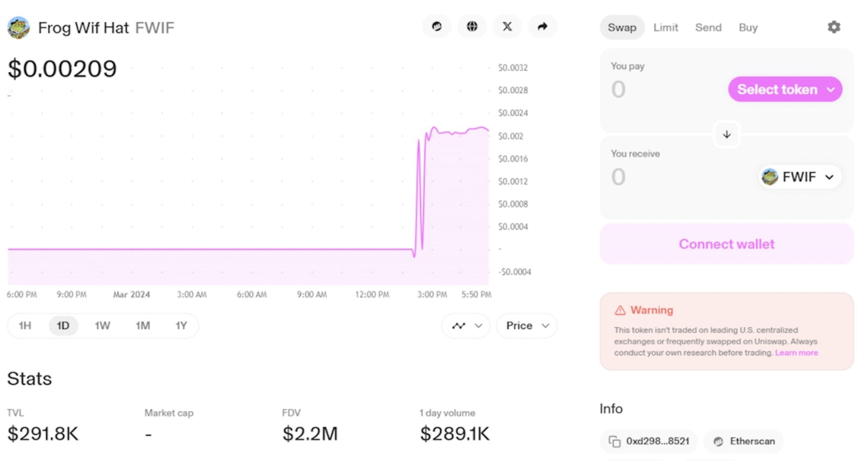Open the X (Twitter) profile icon
Screen dimensions: 868x463
507,26
